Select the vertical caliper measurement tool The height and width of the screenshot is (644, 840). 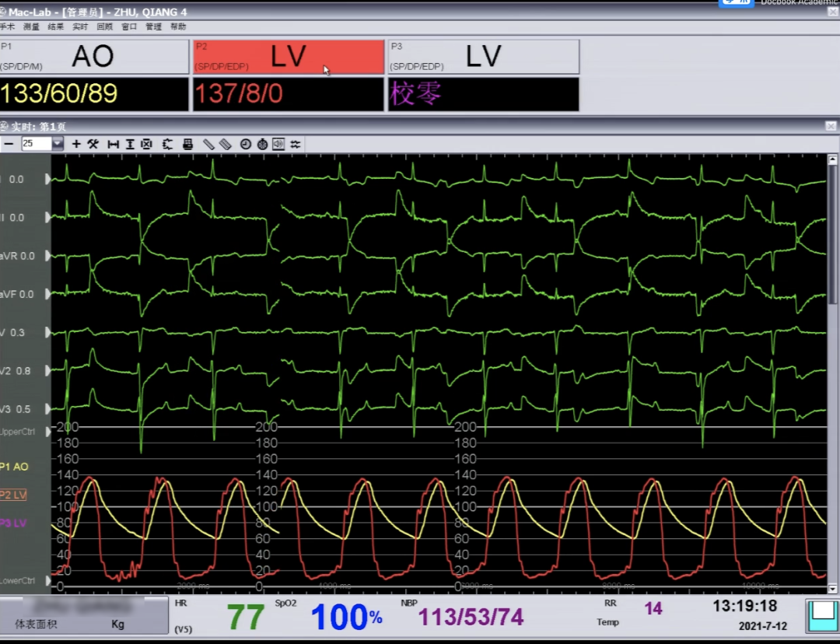point(130,144)
